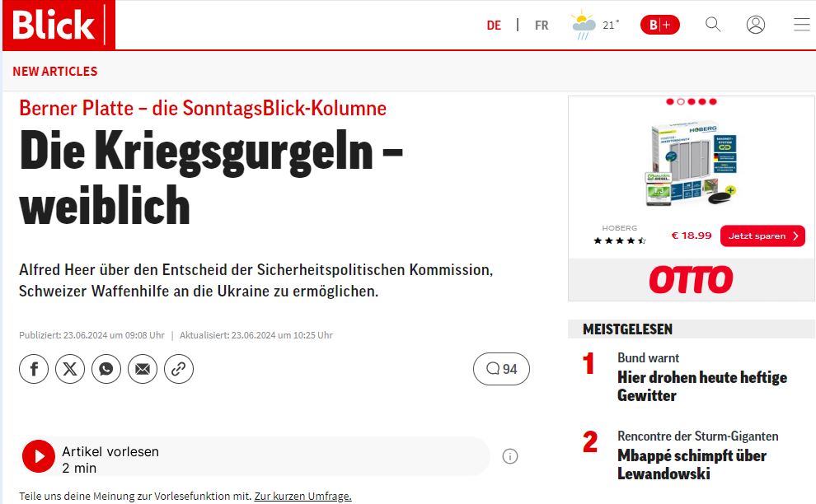The width and height of the screenshot is (816, 504).
Task: Click Jetzt sparen ad button
Action: click(762, 236)
